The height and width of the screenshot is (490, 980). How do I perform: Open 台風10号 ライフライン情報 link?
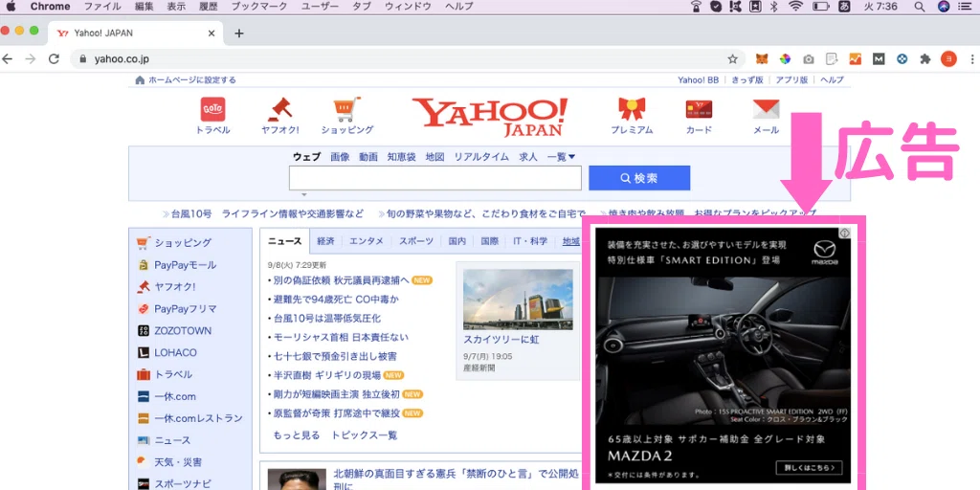(268, 213)
